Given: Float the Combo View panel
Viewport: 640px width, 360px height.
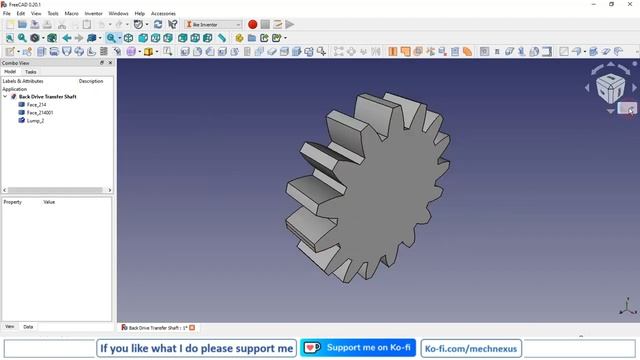Looking at the screenshot, I should (102, 63).
